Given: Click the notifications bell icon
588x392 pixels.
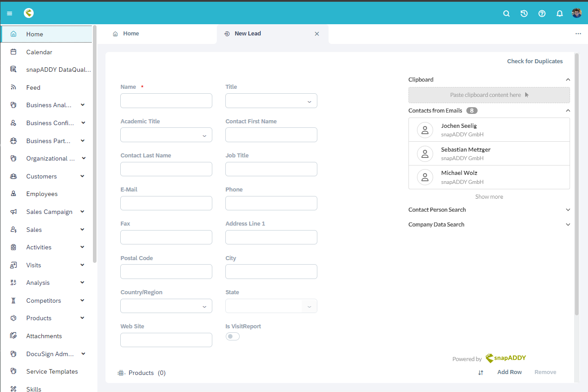Looking at the screenshot, I should pyautogui.click(x=559, y=13).
